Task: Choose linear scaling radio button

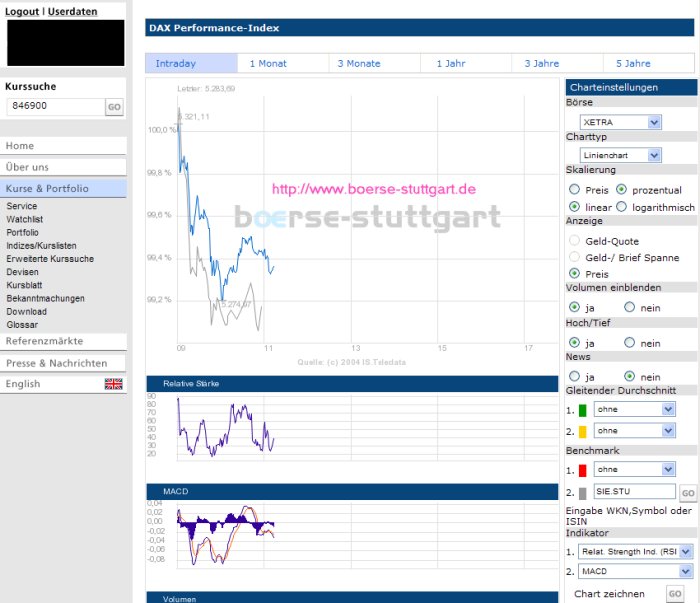Action: (575, 207)
